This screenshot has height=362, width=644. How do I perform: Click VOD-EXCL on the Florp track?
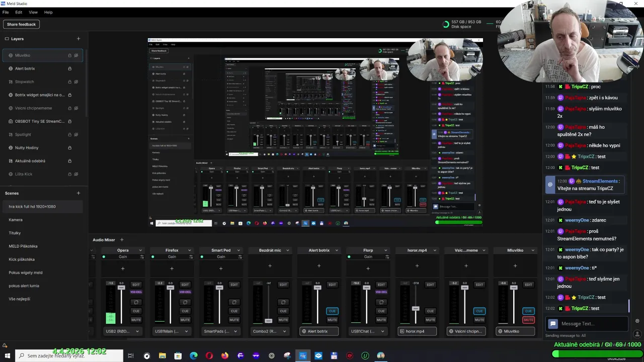point(381,292)
